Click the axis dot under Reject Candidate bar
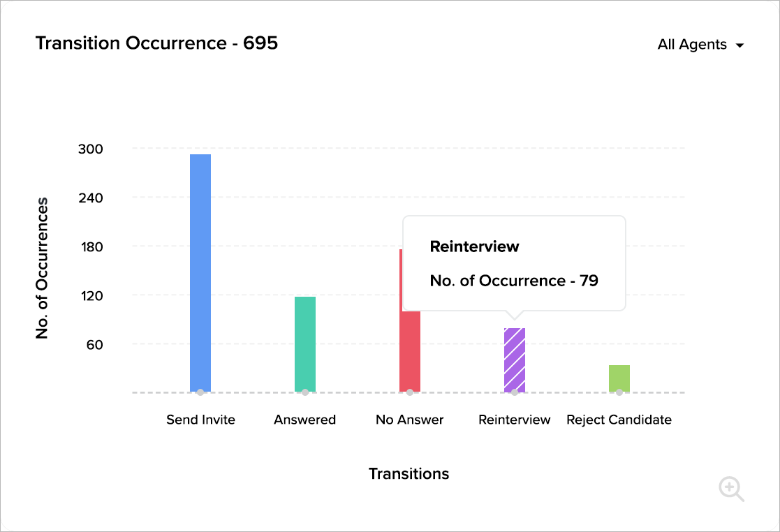 pyautogui.click(x=619, y=392)
